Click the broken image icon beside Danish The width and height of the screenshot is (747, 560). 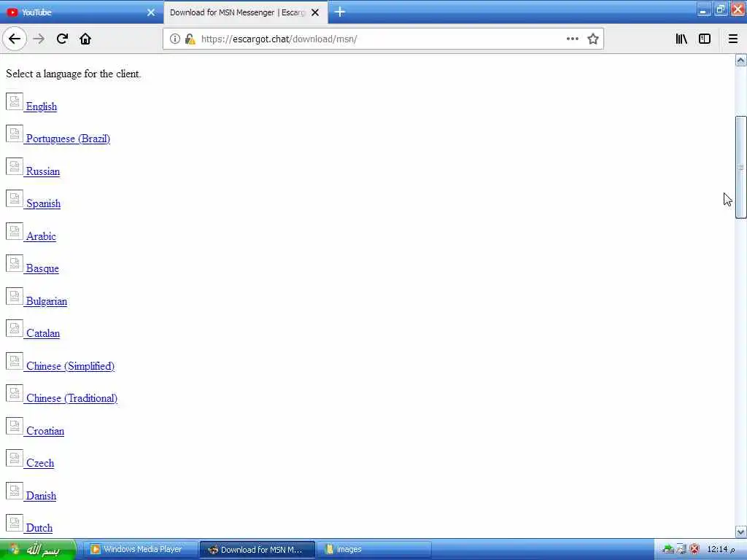click(15, 491)
